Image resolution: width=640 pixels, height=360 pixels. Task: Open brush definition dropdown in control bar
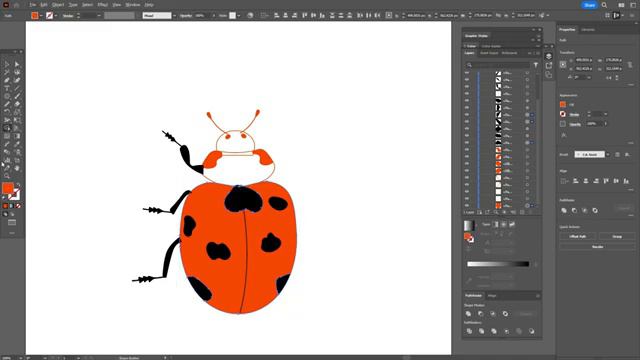(174, 16)
